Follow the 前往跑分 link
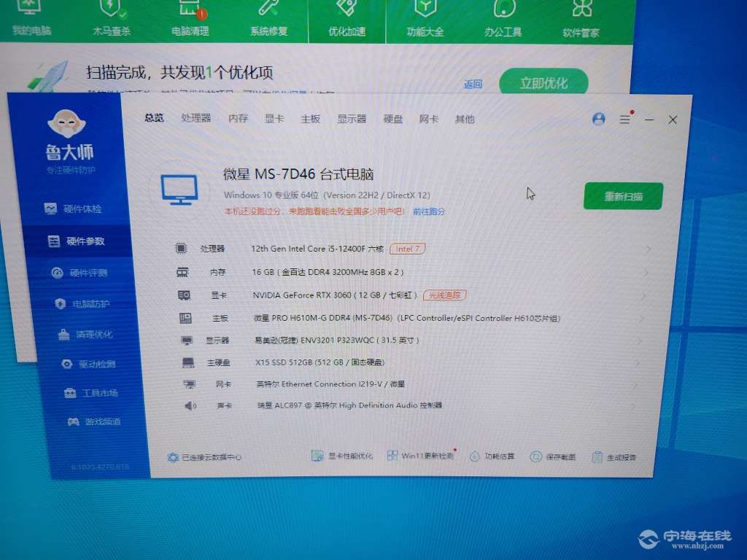This screenshot has width=747, height=560. [429, 211]
